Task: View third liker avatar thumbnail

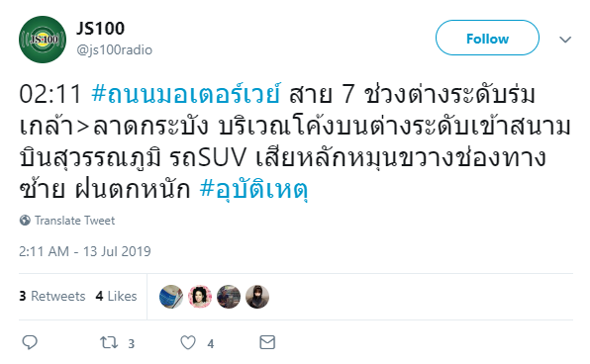Action: click(x=229, y=297)
